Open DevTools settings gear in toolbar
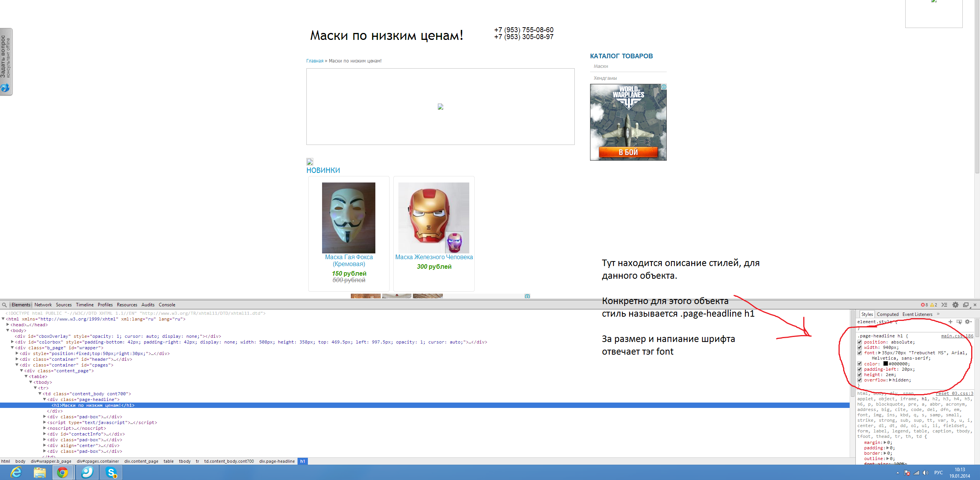Screen dimensions: 980x480 (x=955, y=305)
